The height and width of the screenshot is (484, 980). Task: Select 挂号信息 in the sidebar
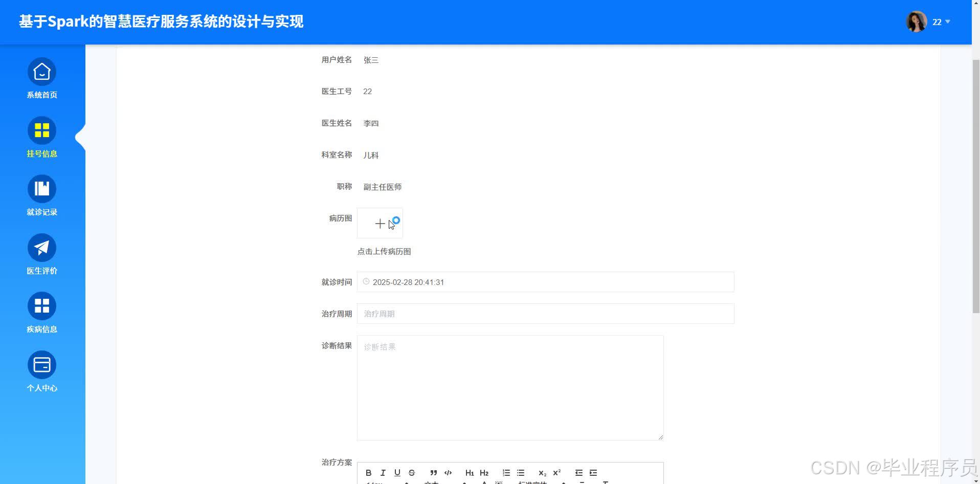41,137
